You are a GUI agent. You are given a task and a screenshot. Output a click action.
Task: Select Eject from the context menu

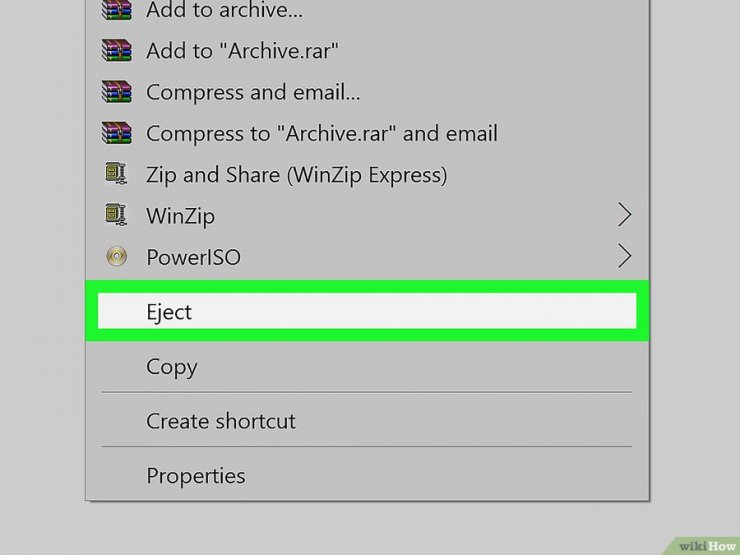(367, 311)
